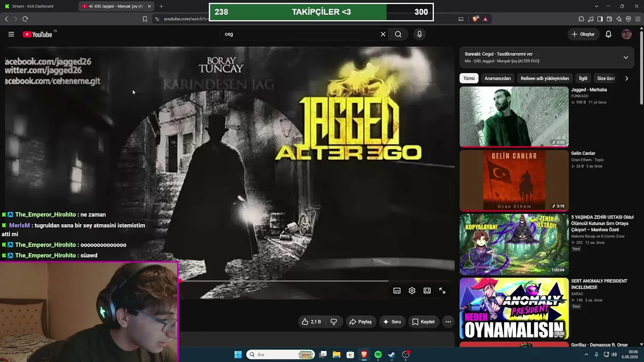Open the SERT ANOMALY PRESIDENT İNCELEMESİ title
This screenshot has height=362, width=644.
[x=599, y=284]
